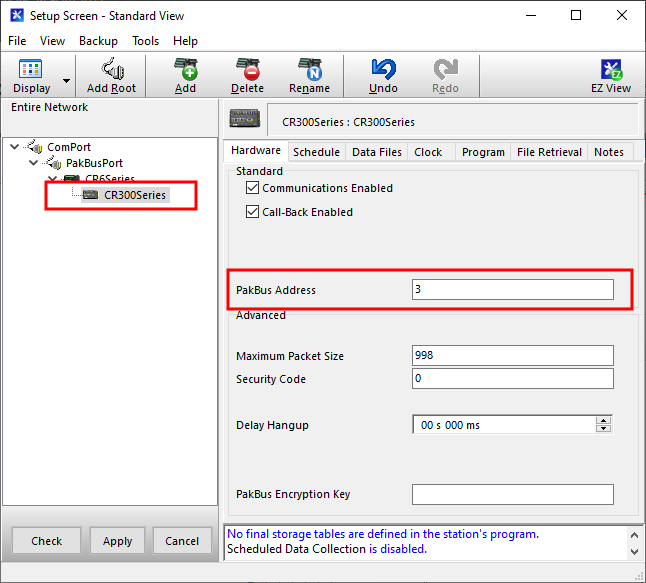646x583 pixels.
Task: Click the Apply button
Action: (117, 541)
